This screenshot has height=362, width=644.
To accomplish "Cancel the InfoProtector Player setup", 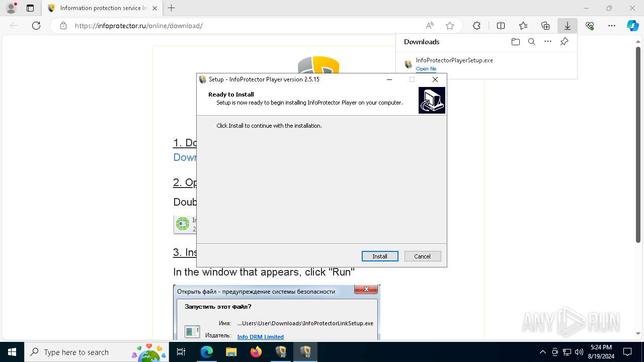I will pos(423,256).
